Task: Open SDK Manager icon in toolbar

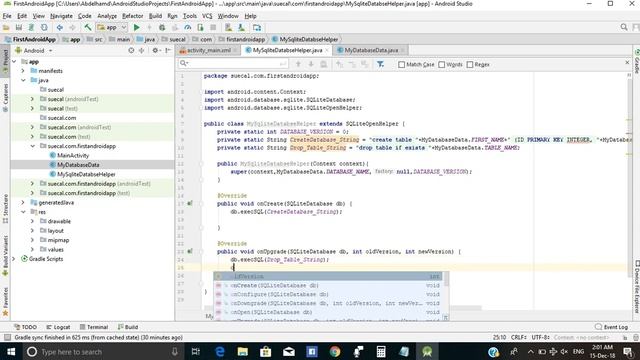Action: tap(241, 27)
